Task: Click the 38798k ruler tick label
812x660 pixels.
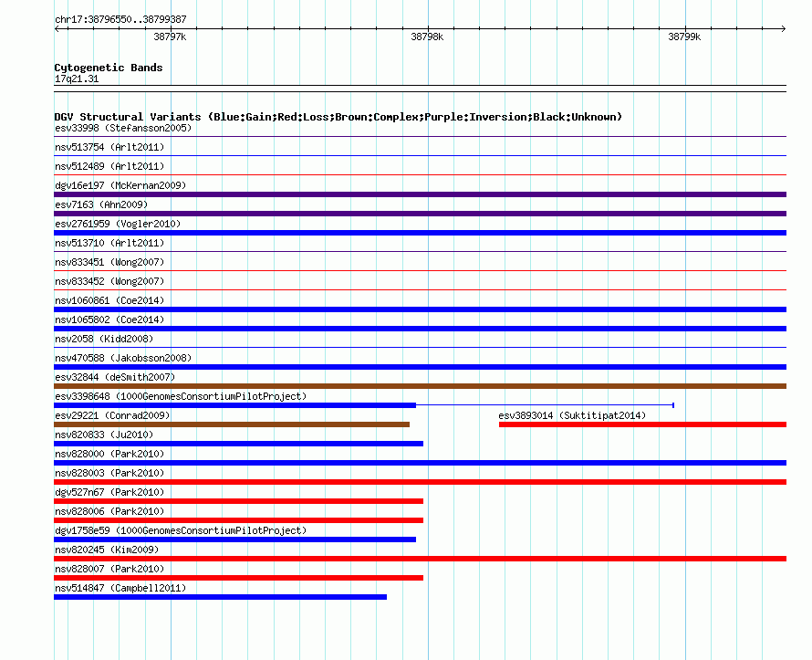Action: (427, 37)
